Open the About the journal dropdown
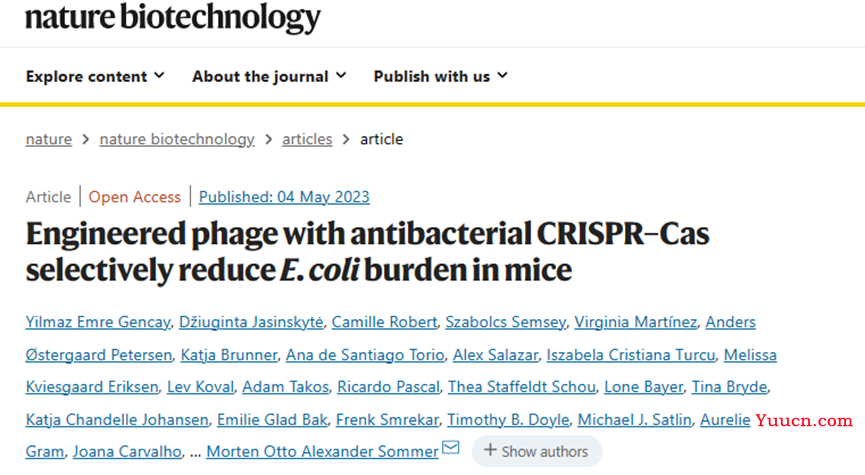 (x=269, y=76)
